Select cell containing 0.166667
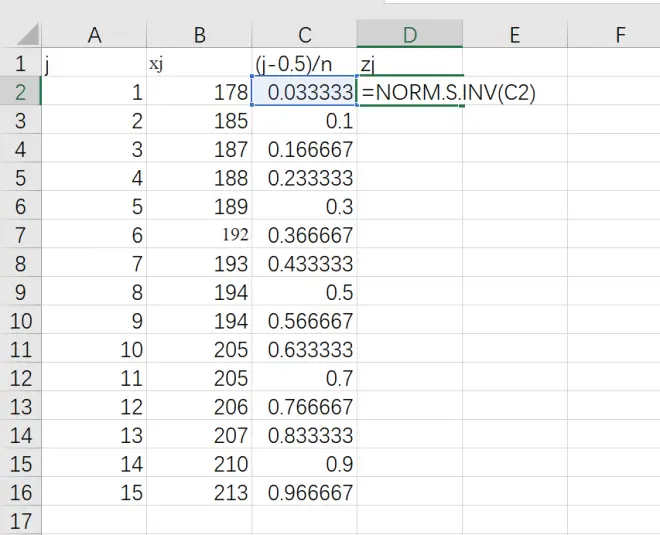Image resolution: width=660 pixels, height=535 pixels. (x=305, y=148)
